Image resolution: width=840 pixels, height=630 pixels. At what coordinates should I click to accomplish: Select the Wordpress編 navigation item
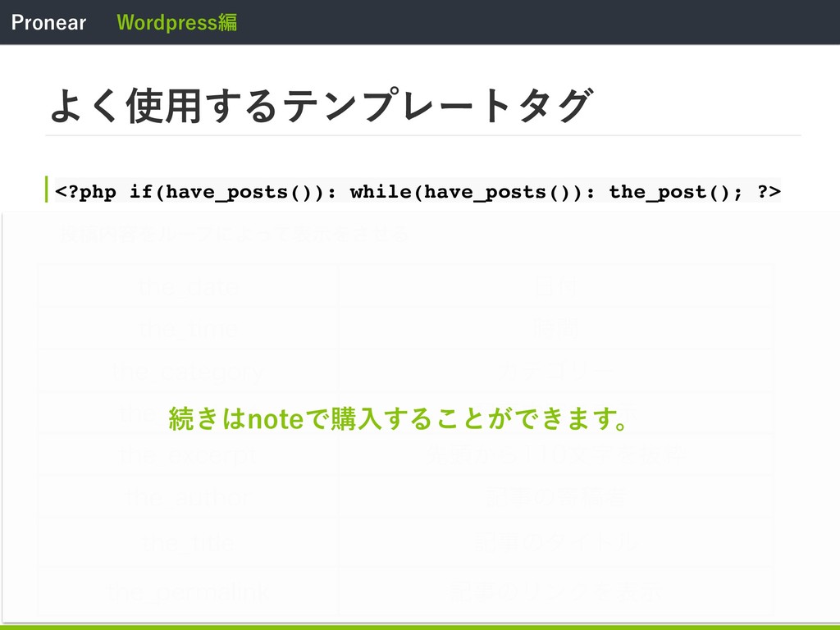pyautogui.click(x=177, y=22)
